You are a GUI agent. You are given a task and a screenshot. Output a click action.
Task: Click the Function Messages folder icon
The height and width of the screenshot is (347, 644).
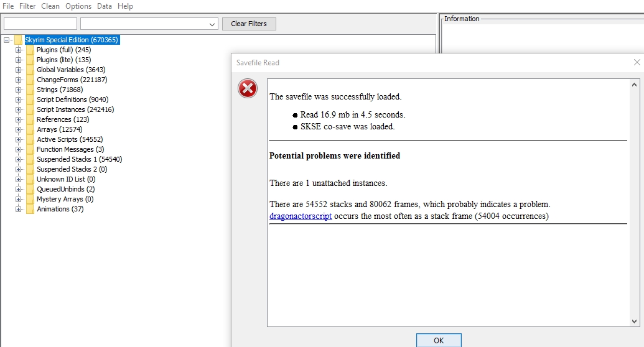30,149
